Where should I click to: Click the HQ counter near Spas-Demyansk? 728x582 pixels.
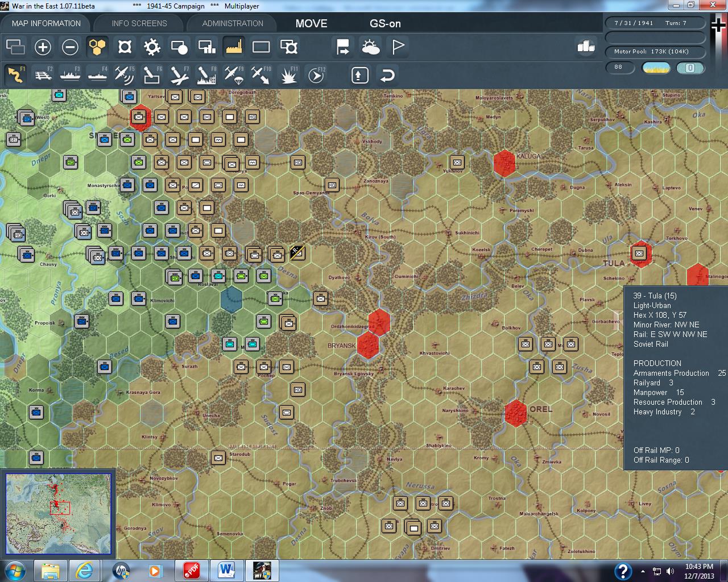click(x=332, y=185)
